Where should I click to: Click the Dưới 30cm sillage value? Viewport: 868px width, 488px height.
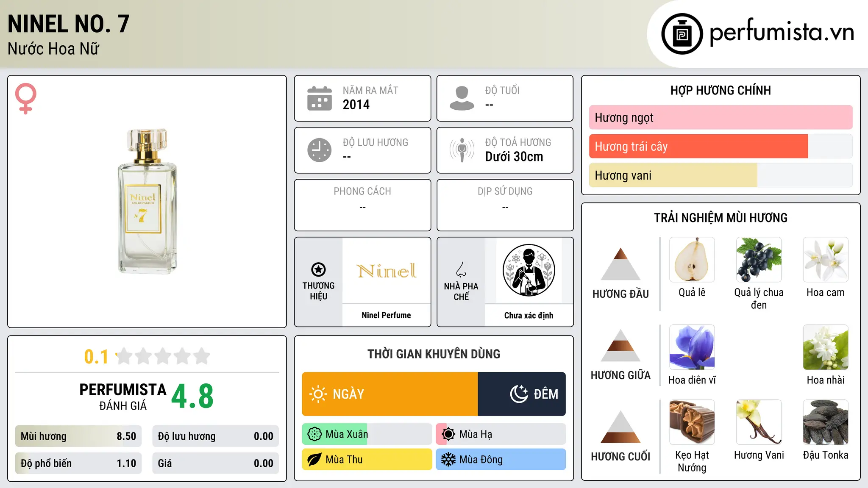click(x=514, y=157)
